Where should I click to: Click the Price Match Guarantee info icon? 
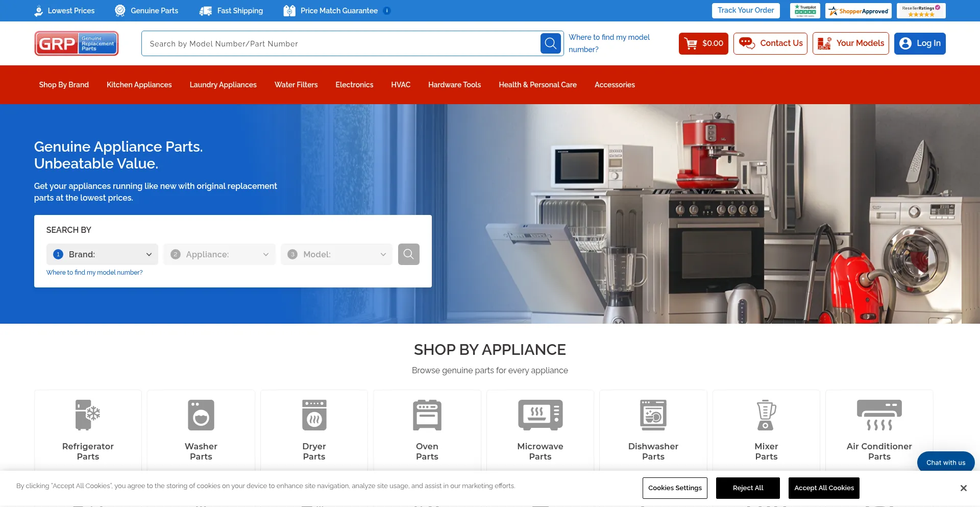tap(387, 11)
